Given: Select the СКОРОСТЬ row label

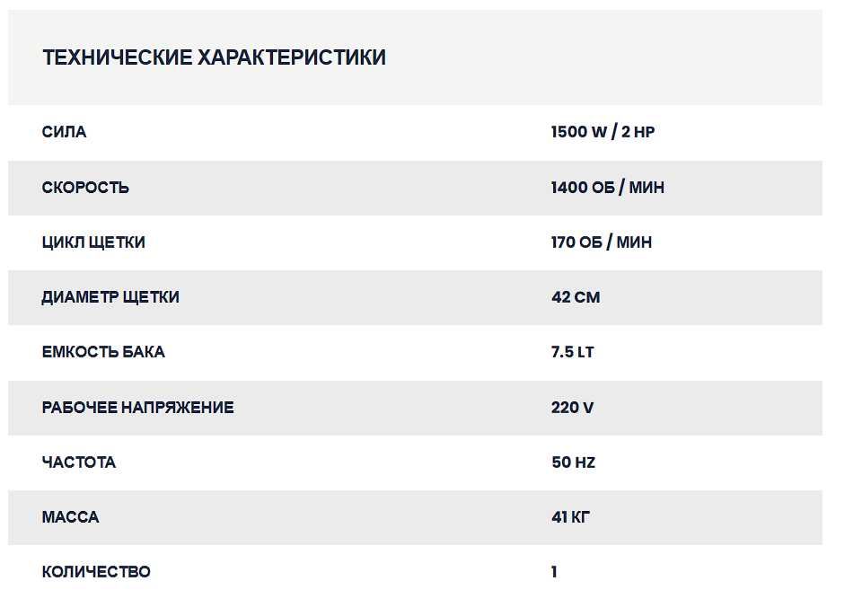Looking at the screenshot, I should point(85,188).
